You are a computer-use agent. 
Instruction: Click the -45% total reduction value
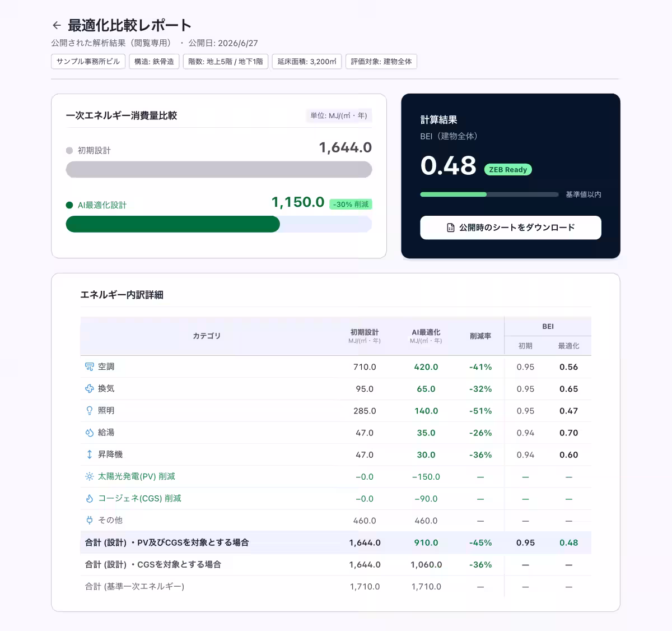pyautogui.click(x=480, y=542)
